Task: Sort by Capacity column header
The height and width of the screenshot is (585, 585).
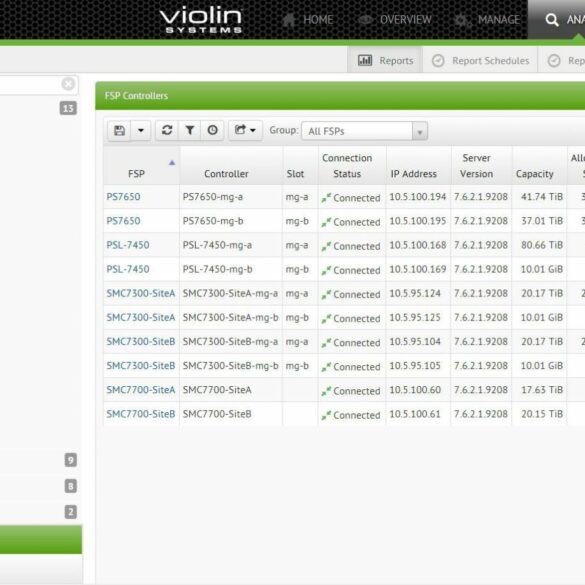Action: click(539, 166)
